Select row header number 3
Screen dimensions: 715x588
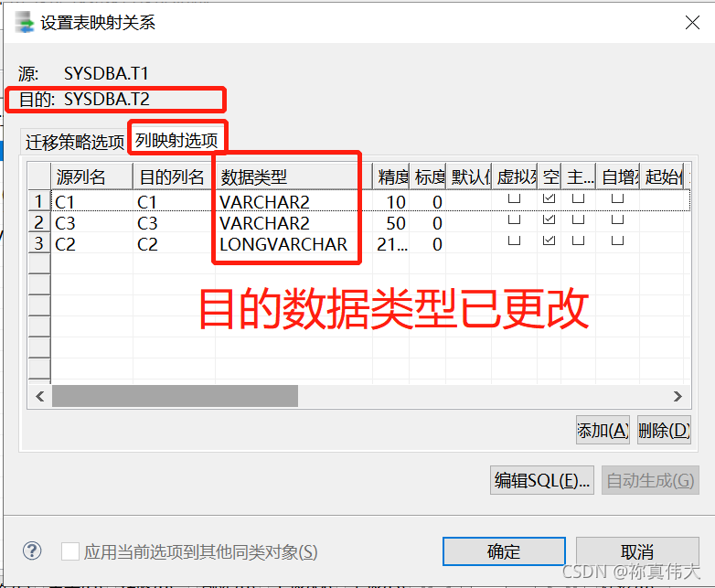[39, 243]
